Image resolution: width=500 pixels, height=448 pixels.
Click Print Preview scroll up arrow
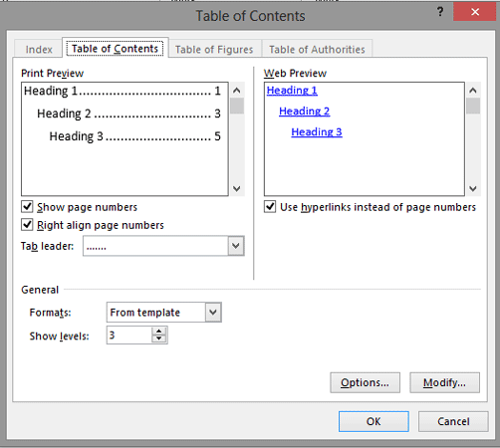tap(237, 90)
